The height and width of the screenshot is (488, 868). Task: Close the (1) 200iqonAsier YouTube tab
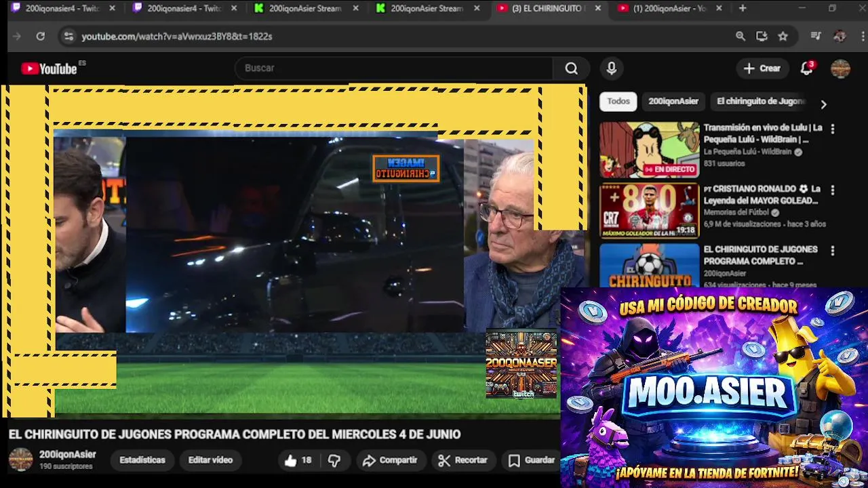coord(719,8)
